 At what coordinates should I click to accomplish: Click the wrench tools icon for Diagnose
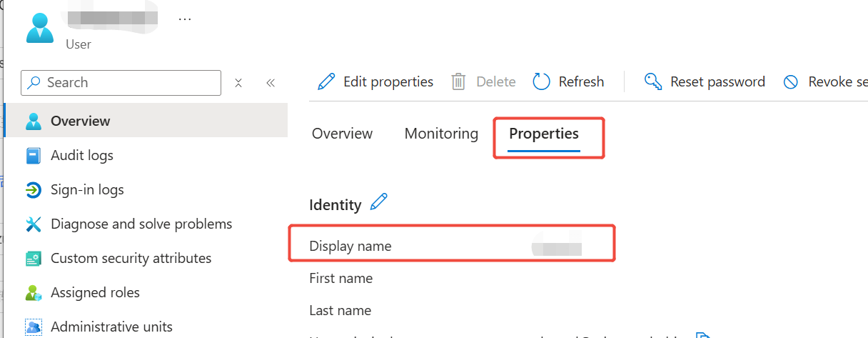(x=34, y=224)
